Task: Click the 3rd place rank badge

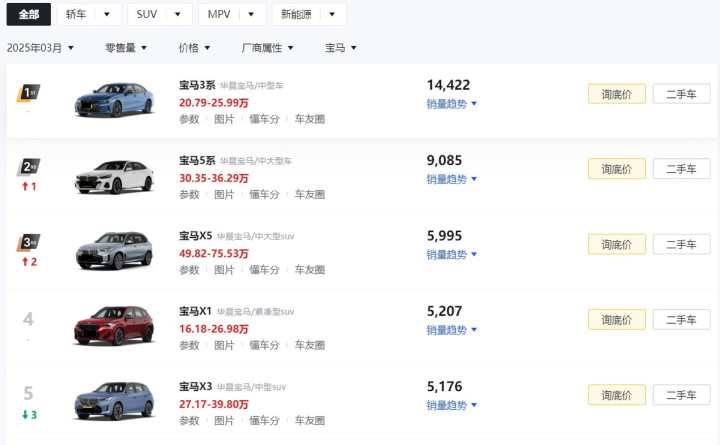Action: point(28,242)
